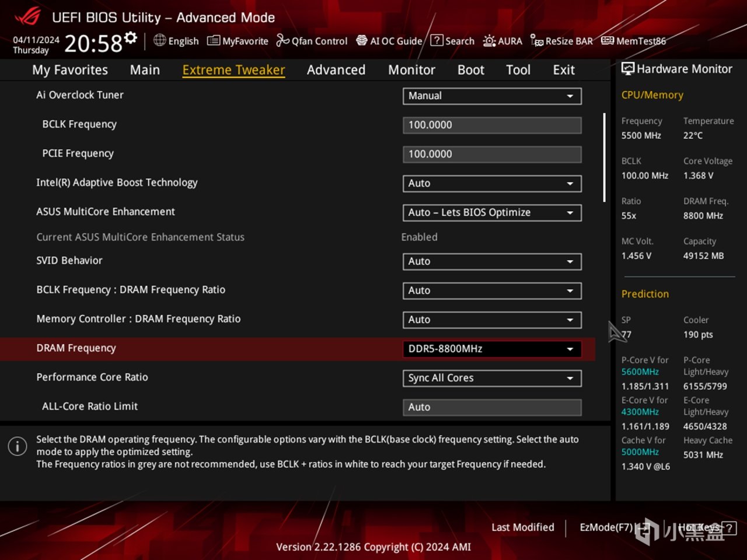Open ASUS MultiCore Enhancement dropdown
The image size is (747, 560).
[492, 212]
